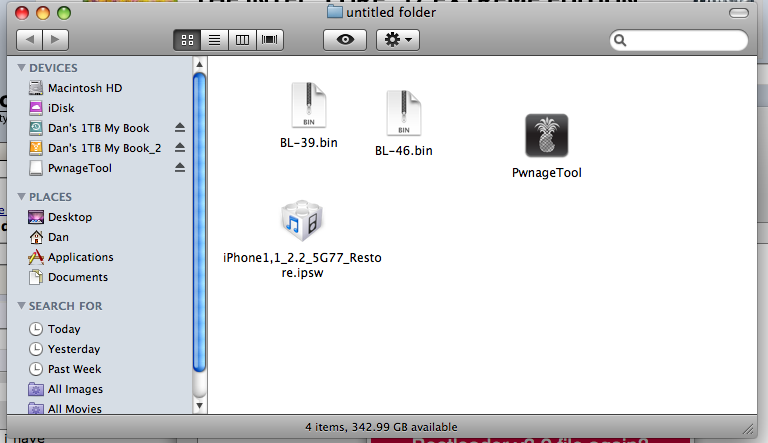
Task: Open the Action gear dropdown menu
Action: pos(398,40)
